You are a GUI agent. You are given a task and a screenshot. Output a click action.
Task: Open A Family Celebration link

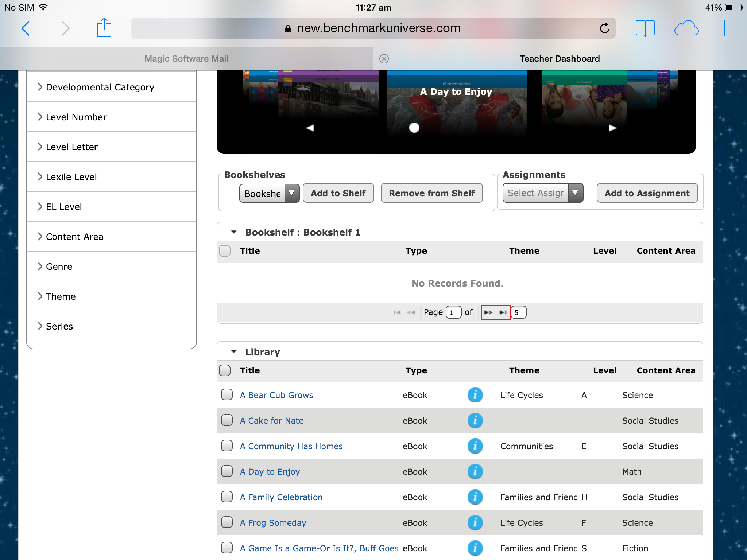click(x=281, y=497)
